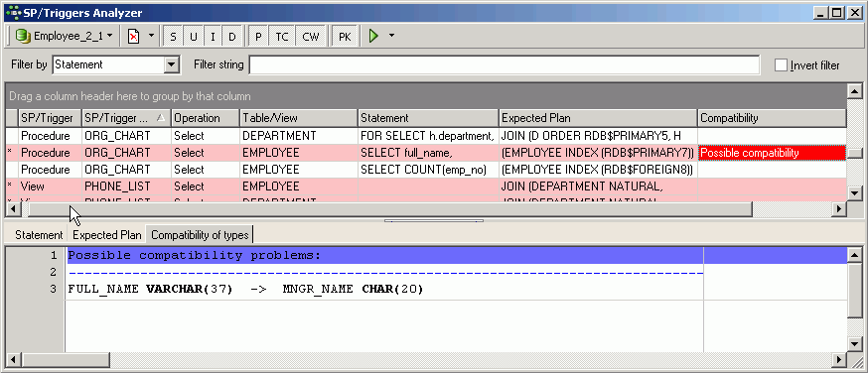This screenshot has height=373, width=868.
Task: Click the editor's horizontal scrollbar left arrow
Action: (x=13, y=360)
